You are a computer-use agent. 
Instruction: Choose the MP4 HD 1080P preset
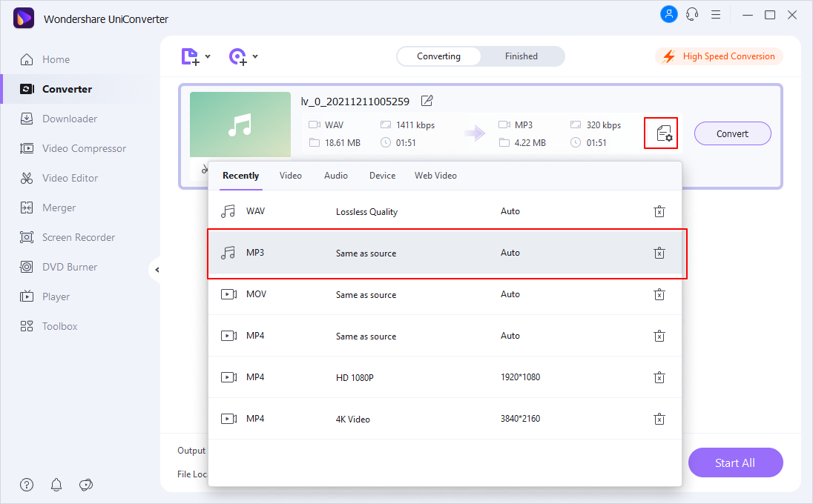coord(445,377)
